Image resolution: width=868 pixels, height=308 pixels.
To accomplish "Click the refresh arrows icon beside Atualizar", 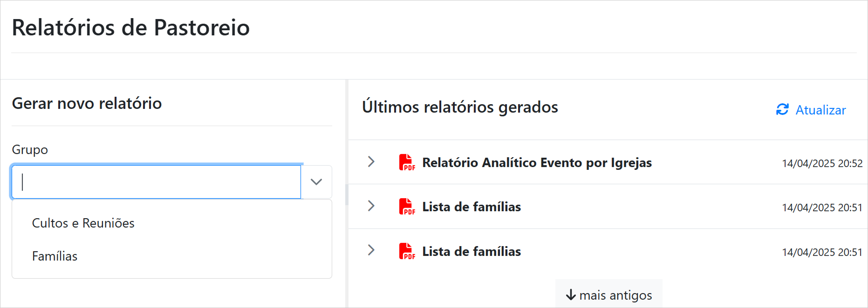I will [x=782, y=110].
